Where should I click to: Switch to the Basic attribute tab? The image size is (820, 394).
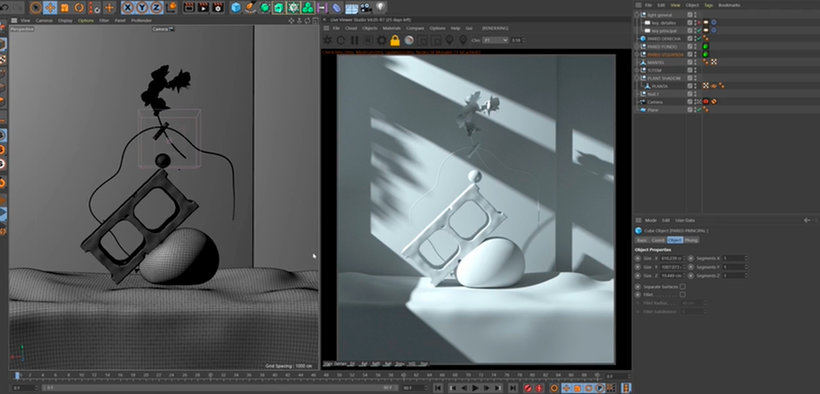coord(641,240)
